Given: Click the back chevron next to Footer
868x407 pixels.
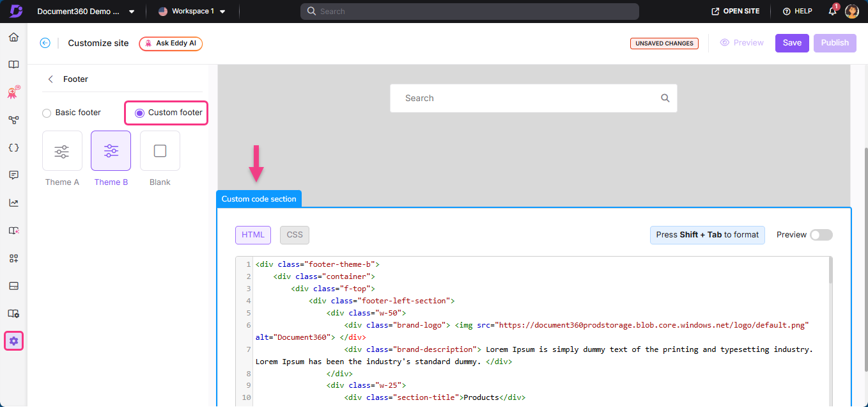Looking at the screenshot, I should click(50, 79).
